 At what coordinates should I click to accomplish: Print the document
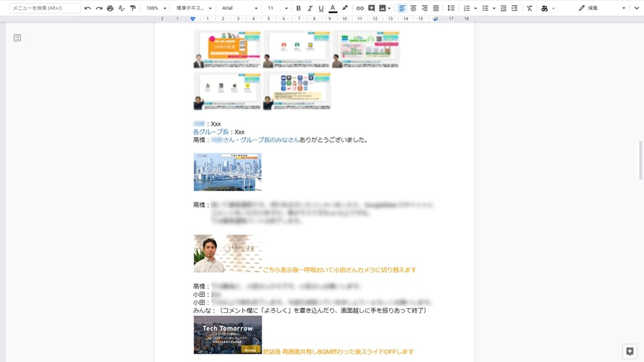[x=110, y=8]
